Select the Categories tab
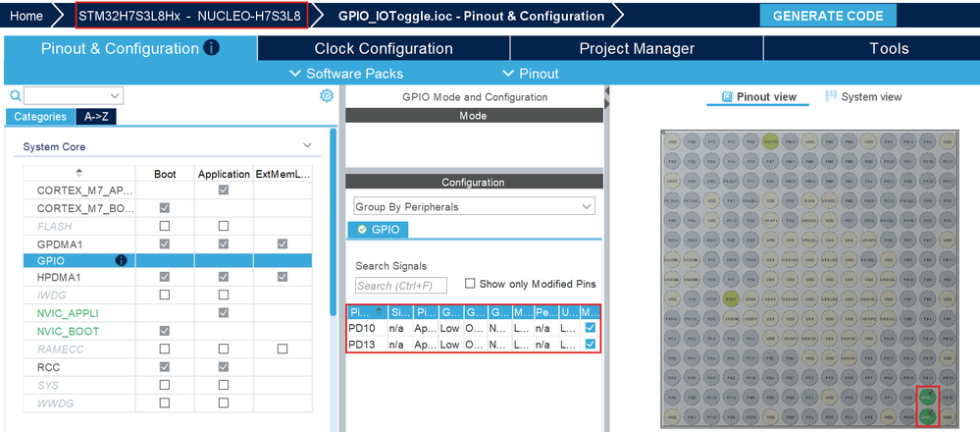The height and width of the screenshot is (432, 980). tap(40, 116)
